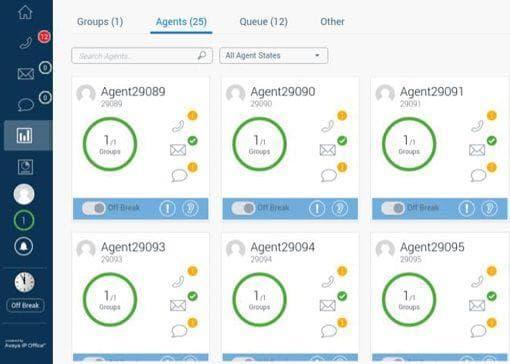510x364 pixels.
Task: Click the green check status on Agent29093 email
Action: (193, 296)
